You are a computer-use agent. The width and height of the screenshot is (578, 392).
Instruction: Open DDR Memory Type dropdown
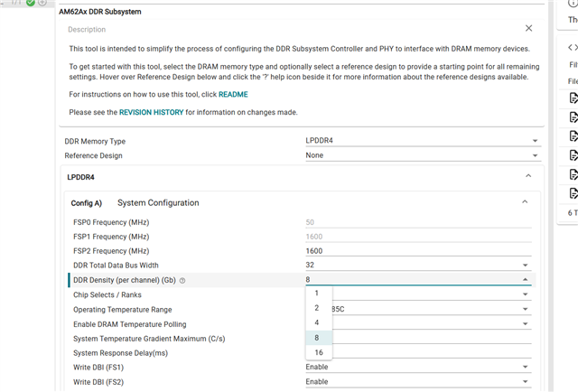(x=424, y=141)
